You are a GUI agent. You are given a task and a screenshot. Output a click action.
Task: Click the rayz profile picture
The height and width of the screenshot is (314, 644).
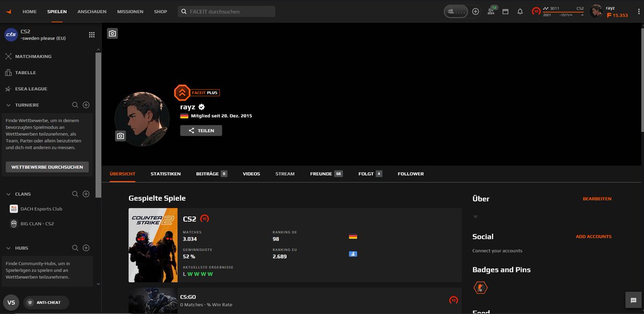pyautogui.click(x=142, y=119)
